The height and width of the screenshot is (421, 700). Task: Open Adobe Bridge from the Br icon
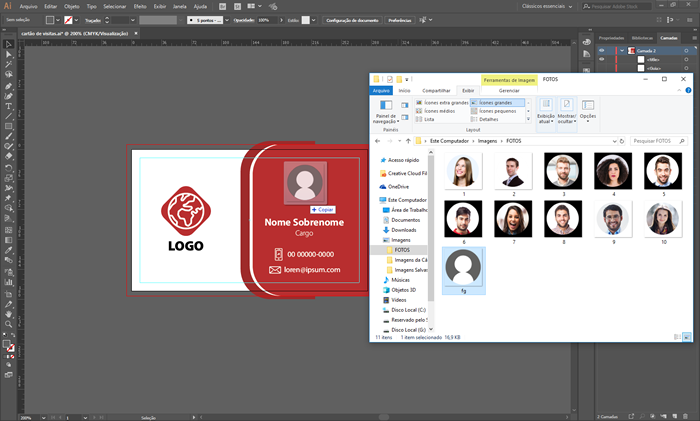[x=223, y=7]
